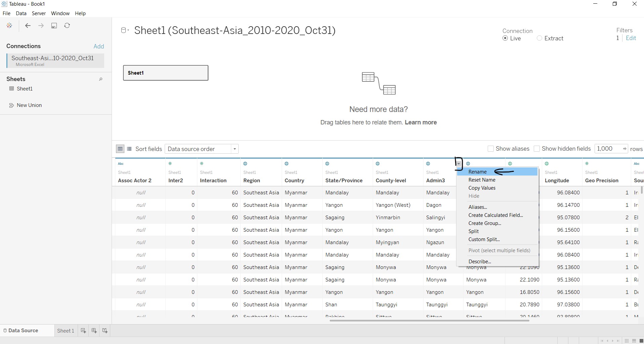Viewport: 644px width, 344px height.
Task: Open data source name dropdown arrow
Action: coord(128,31)
